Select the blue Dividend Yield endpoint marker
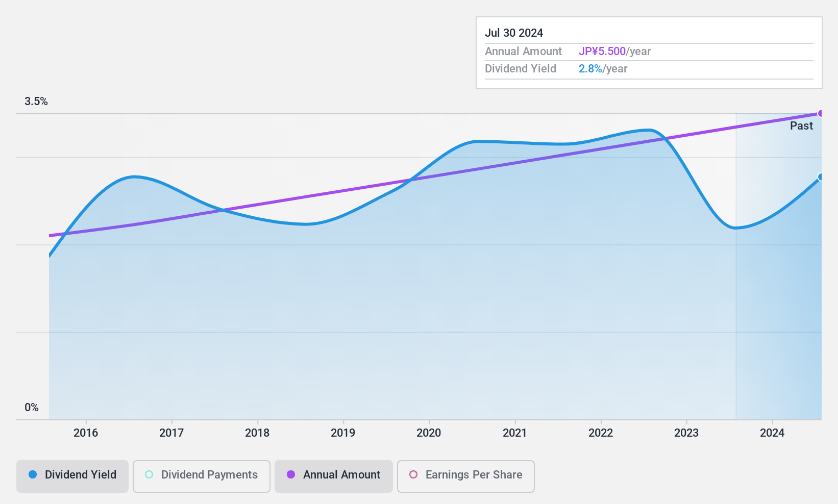This screenshot has width=838, height=504. point(821,177)
